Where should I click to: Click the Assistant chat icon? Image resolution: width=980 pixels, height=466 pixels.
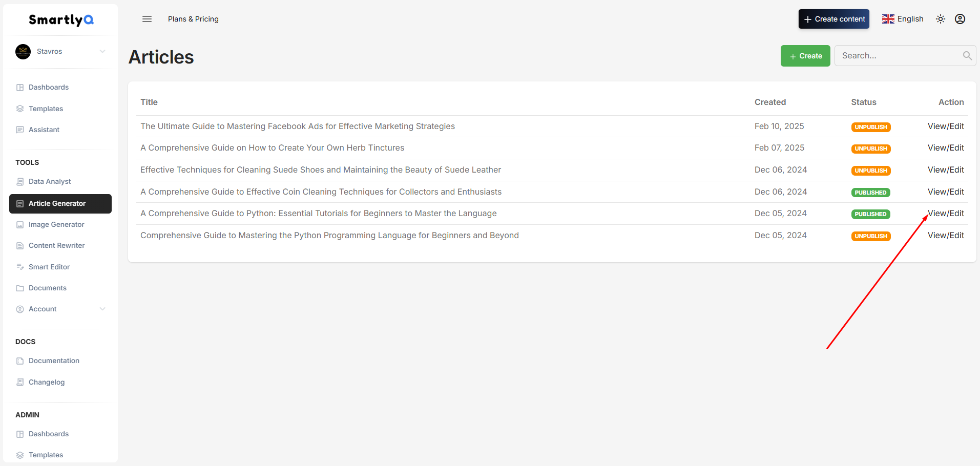click(20, 130)
